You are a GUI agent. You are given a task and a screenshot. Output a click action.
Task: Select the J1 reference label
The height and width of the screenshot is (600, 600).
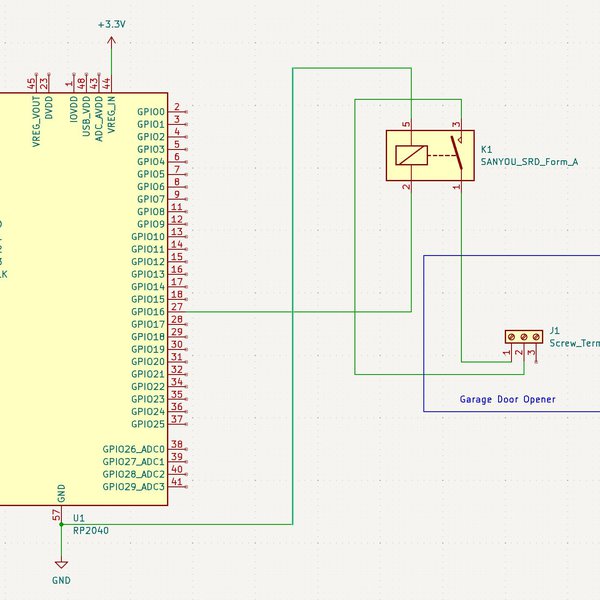point(554,331)
